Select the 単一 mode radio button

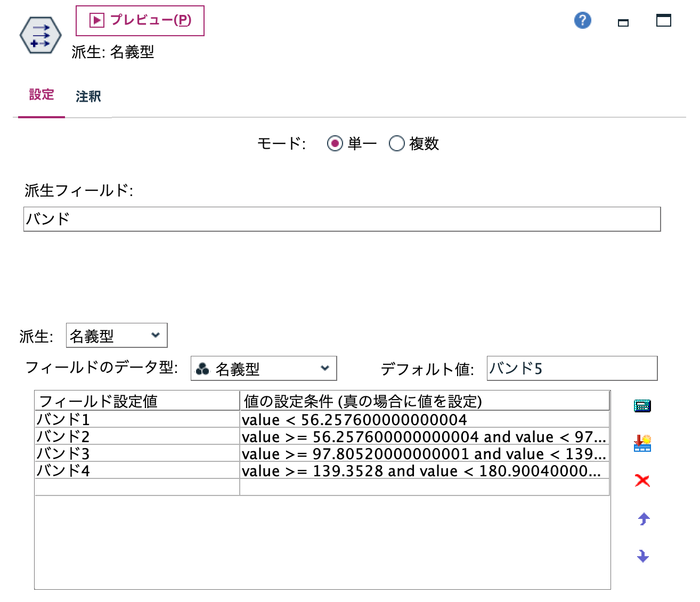coord(335,143)
